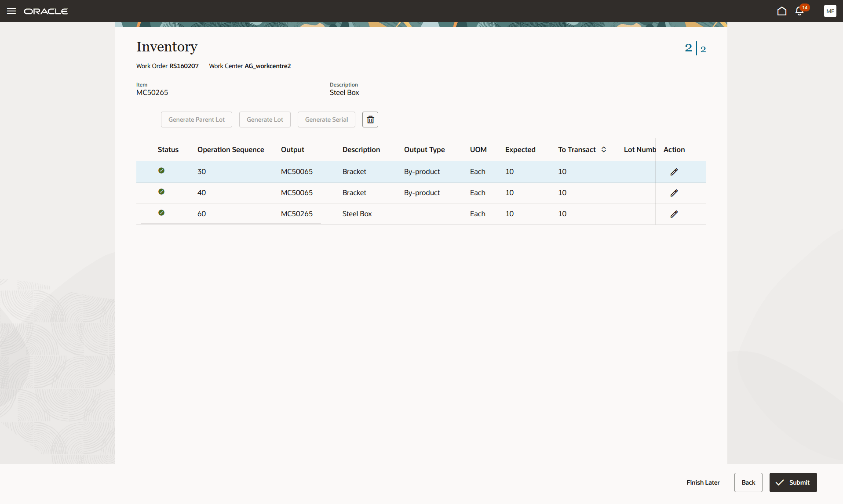Screen dimensions: 843x504
Task: Open the navigation hamburger menu
Action: pos(11,11)
